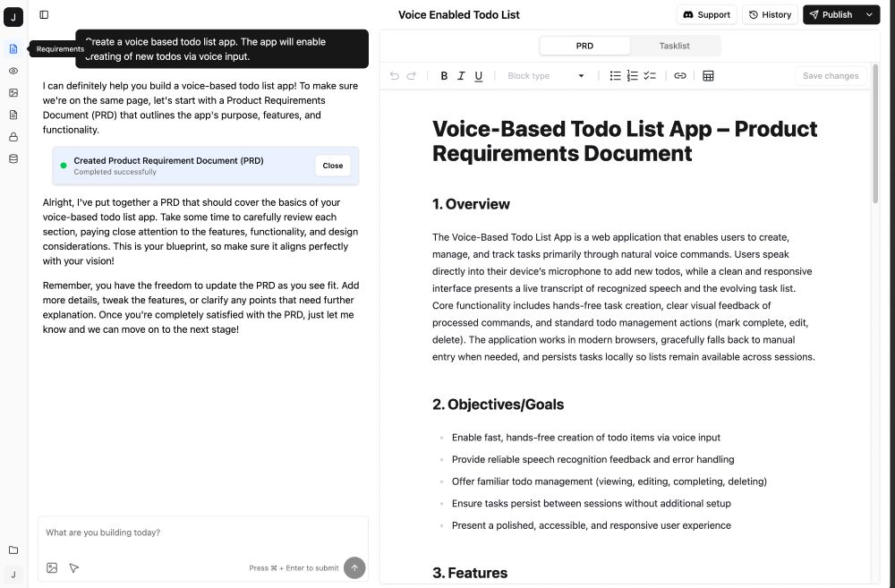
Task: Open the folder icon at sidebar bottom
Action: (x=13, y=550)
